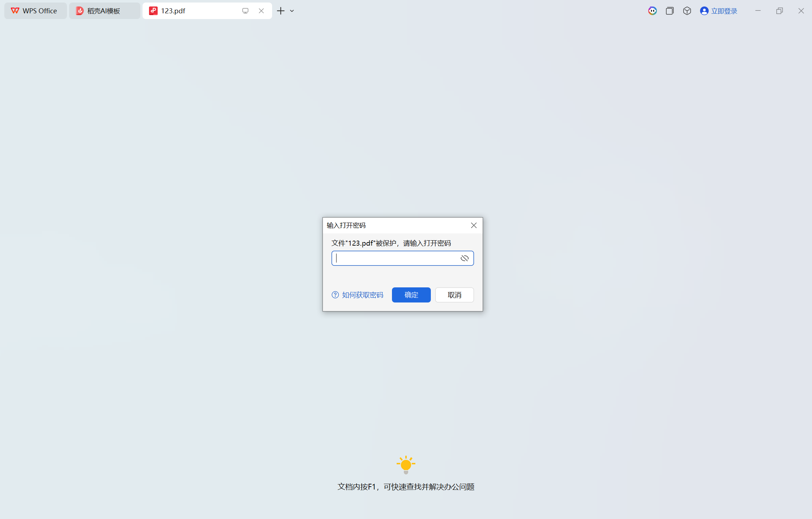The image size is (812, 519).
Task: Click the monitor icon on 123.pdf tab
Action: [x=245, y=11]
